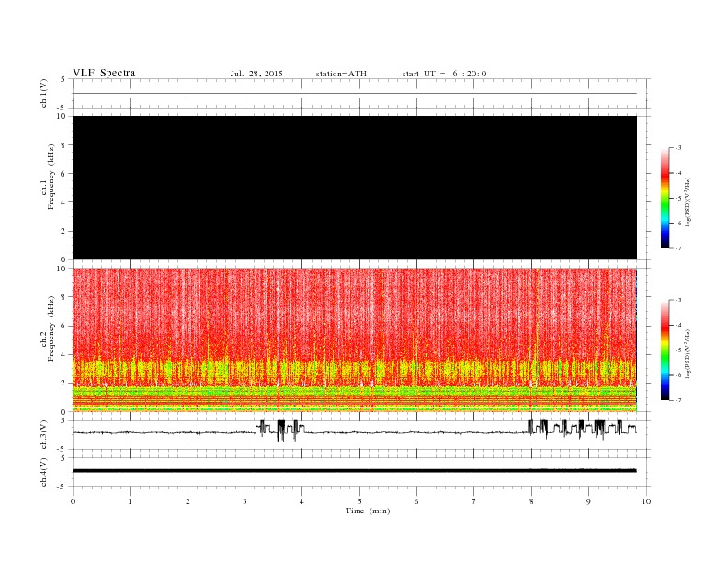728x563 pixels.
Task: Click the yellow-green band near 3 kHz in ch.2
Action: click(x=355, y=370)
